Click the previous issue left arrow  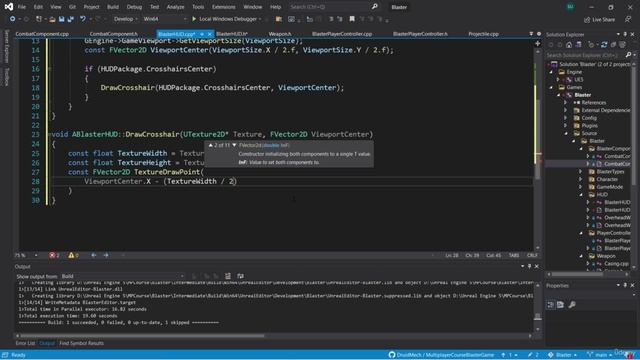(93, 255)
